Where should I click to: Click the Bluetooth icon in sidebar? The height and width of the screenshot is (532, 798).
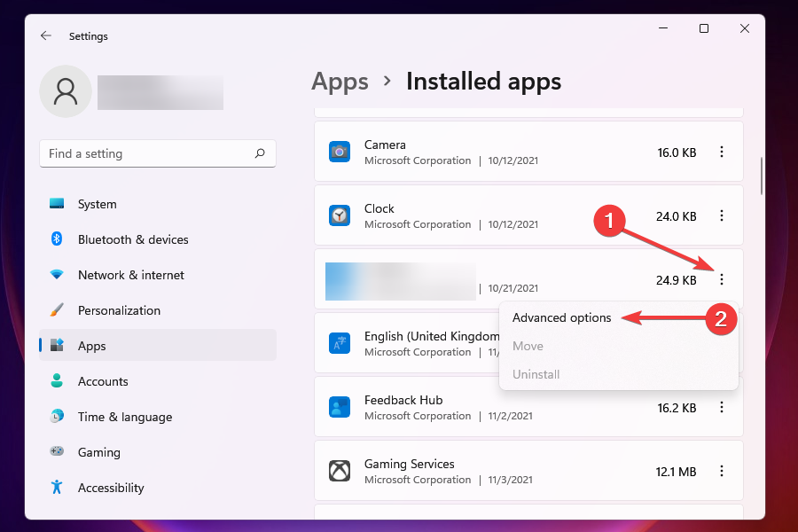point(57,239)
